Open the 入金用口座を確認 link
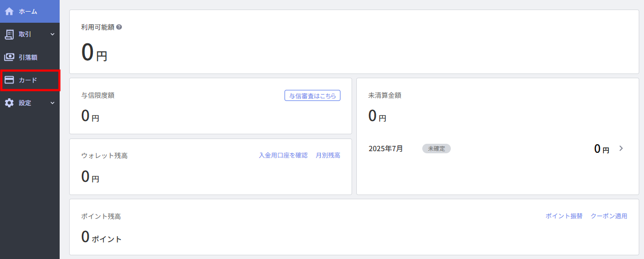Viewport: 644px width, 259px height. click(283, 155)
